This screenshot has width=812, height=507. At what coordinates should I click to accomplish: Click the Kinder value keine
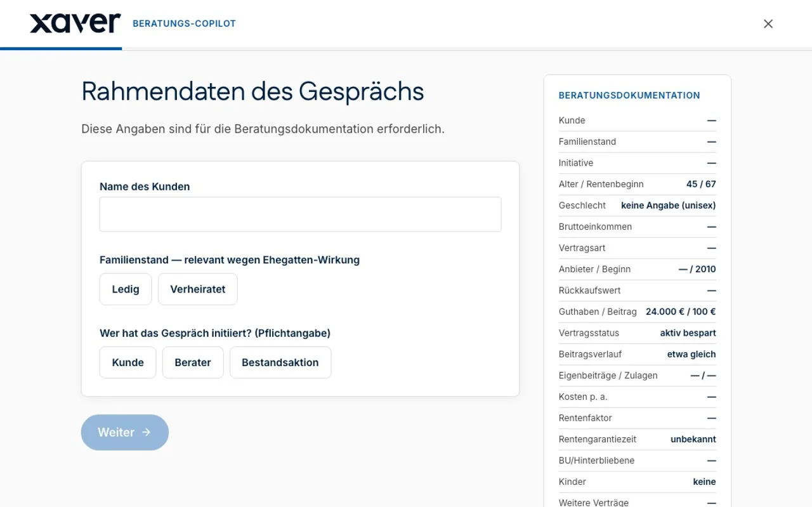click(x=704, y=482)
